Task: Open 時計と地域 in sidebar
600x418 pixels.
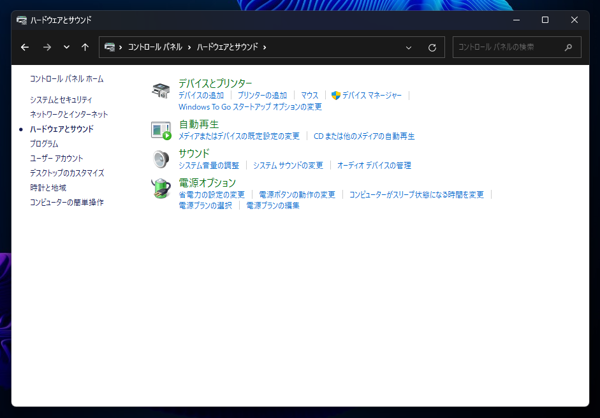Action: (48, 188)
